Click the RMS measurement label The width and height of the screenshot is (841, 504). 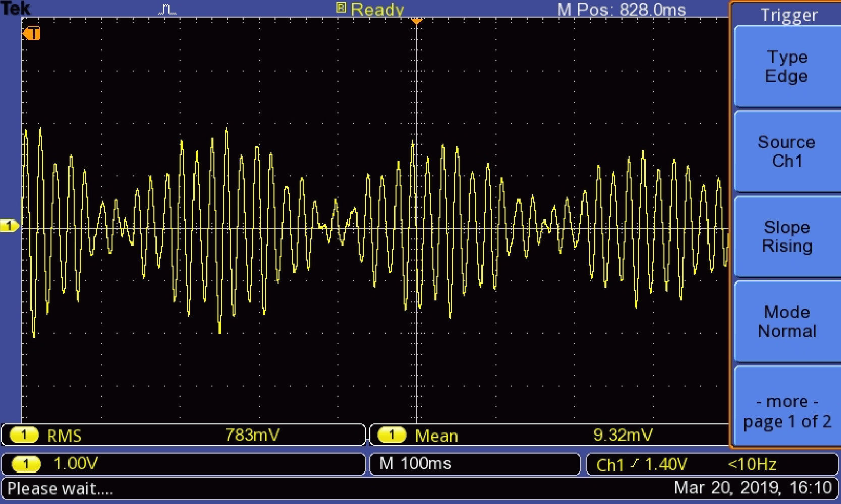(x=64, y=435)
